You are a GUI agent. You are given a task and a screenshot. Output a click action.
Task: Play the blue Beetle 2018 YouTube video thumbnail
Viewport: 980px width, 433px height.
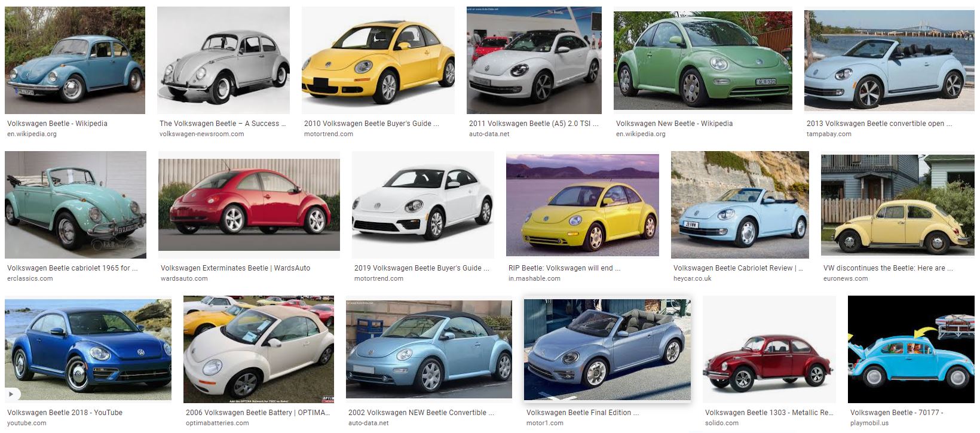pyautogui.click(x=88, y=350)
